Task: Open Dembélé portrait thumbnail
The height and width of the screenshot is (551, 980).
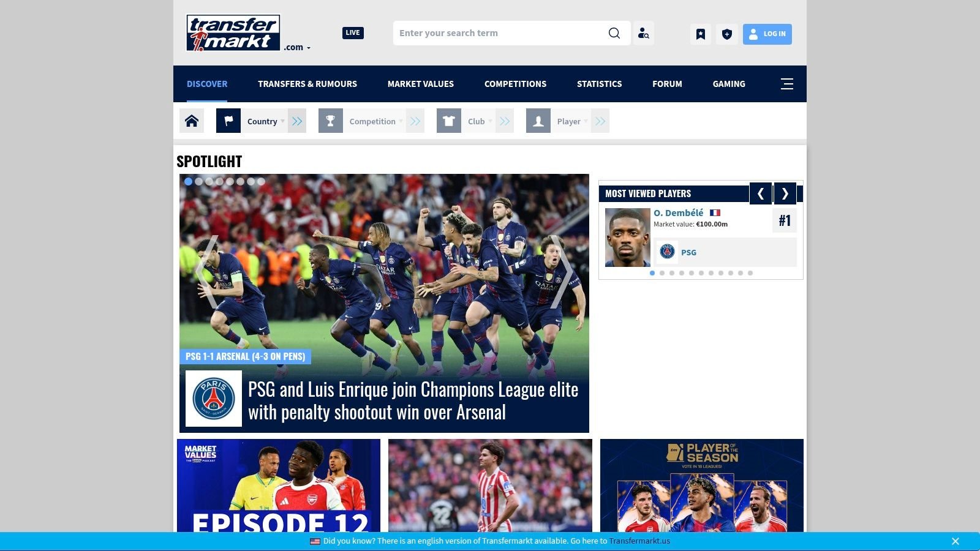Action: point(628,238)
